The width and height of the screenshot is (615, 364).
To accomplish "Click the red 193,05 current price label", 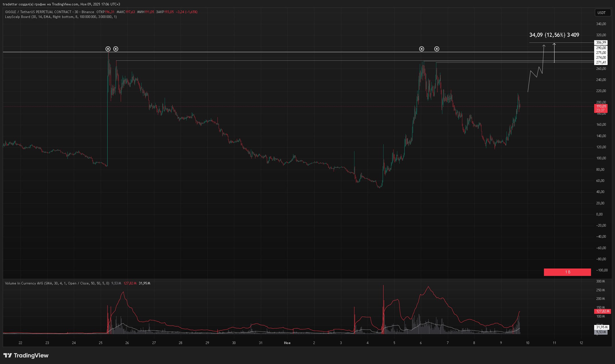I will click(600, 106).
